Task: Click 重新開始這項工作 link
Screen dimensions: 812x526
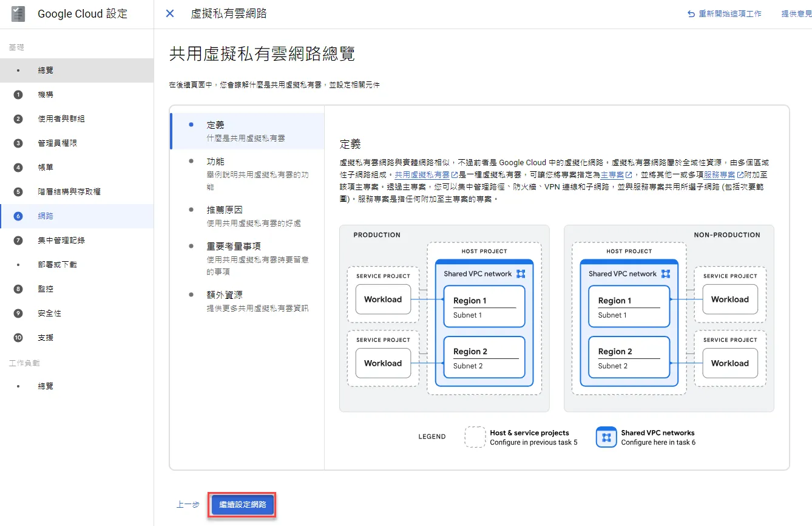Action: (x=730, y=13)
